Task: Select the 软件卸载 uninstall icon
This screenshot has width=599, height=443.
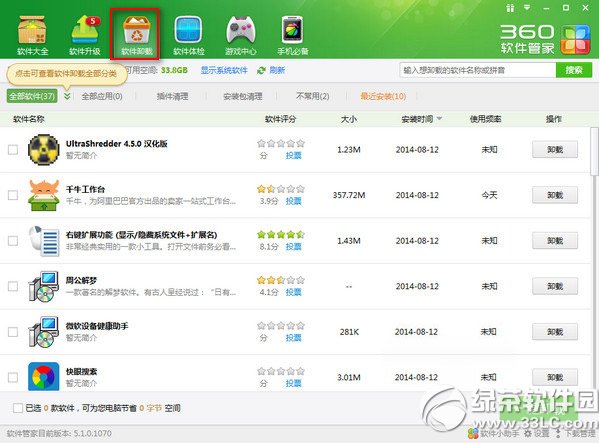Action: pyautogui.click(x=136, y=36)
